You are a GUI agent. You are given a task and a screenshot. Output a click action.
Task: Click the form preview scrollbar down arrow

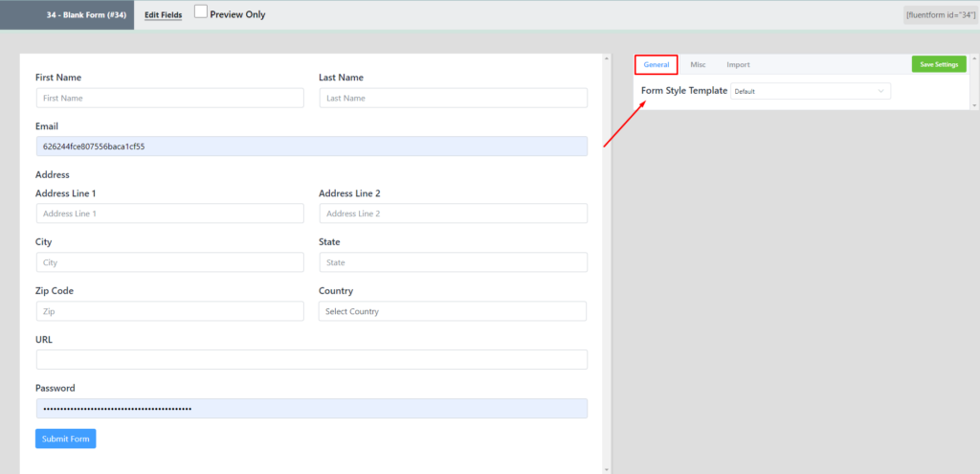(606, 469)
